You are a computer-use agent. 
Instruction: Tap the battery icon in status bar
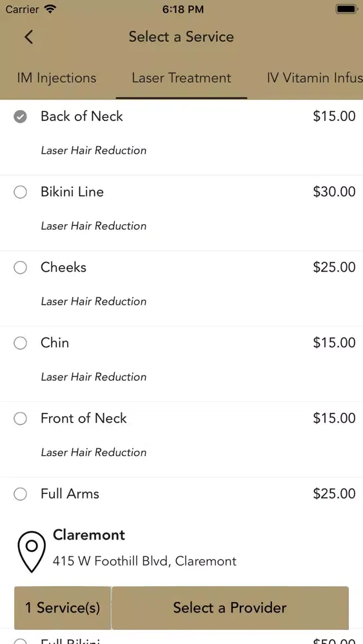coord(346,9)
